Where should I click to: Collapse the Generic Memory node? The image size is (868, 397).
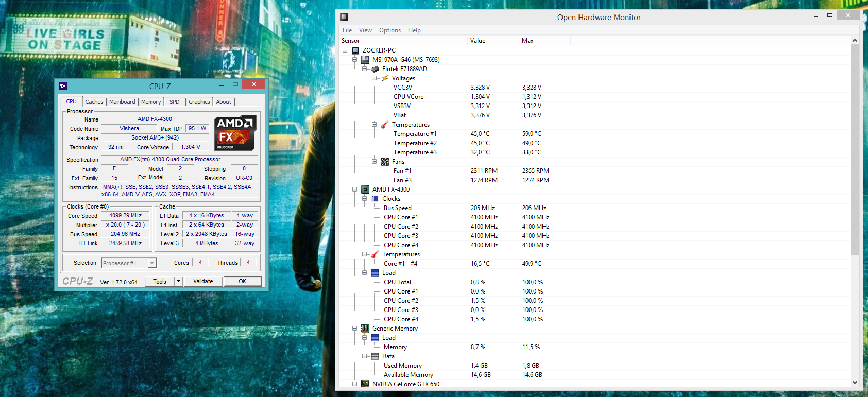354,329
